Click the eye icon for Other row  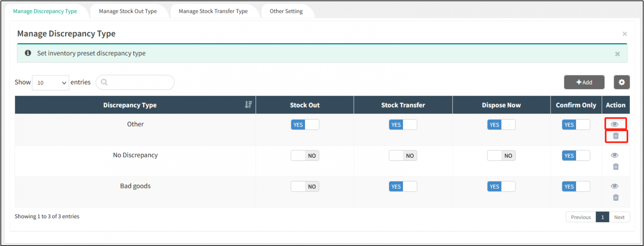pyautogui.click(x=614, y=124)
